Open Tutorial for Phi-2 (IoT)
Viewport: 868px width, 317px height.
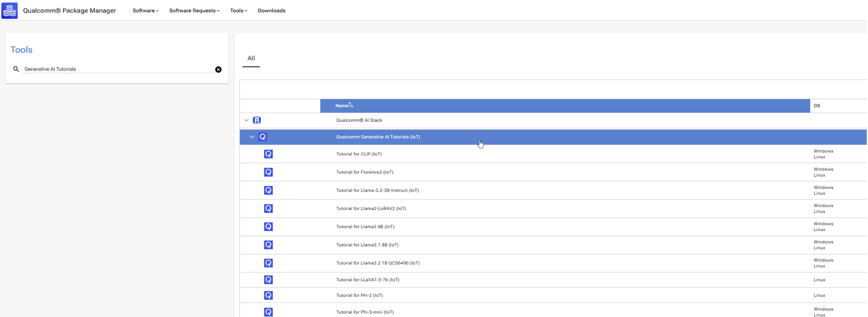click(x=359, y=295)
